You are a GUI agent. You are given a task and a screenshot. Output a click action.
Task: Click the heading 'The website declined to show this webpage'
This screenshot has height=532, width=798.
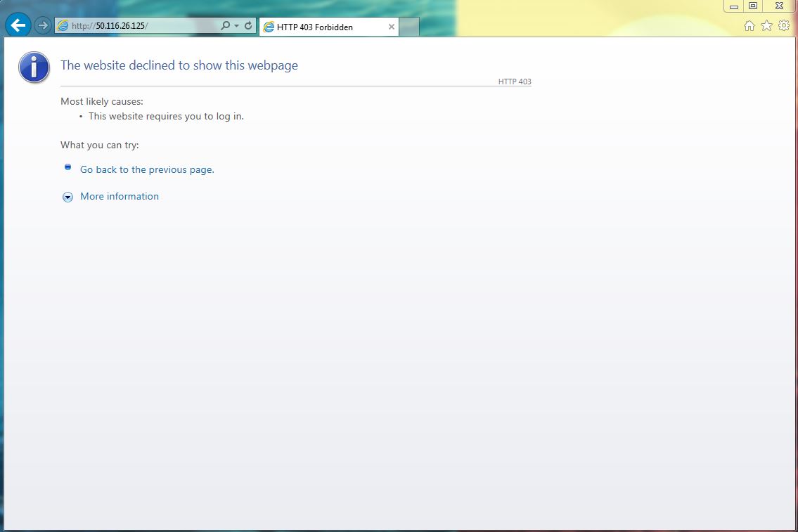pyautogui.click(x=179, y=65)
